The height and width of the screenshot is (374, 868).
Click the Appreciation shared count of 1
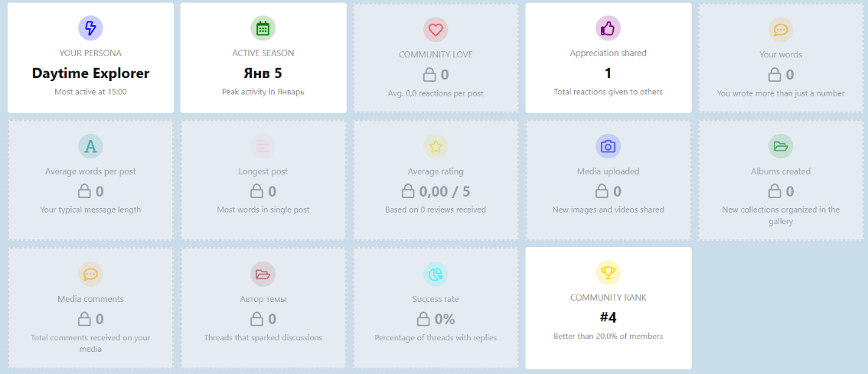(x=608, y=73)
